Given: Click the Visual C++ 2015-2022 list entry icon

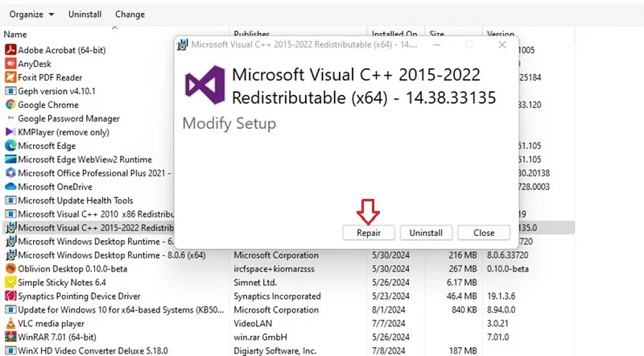Looking at the screenshot, I should (10, 227).
